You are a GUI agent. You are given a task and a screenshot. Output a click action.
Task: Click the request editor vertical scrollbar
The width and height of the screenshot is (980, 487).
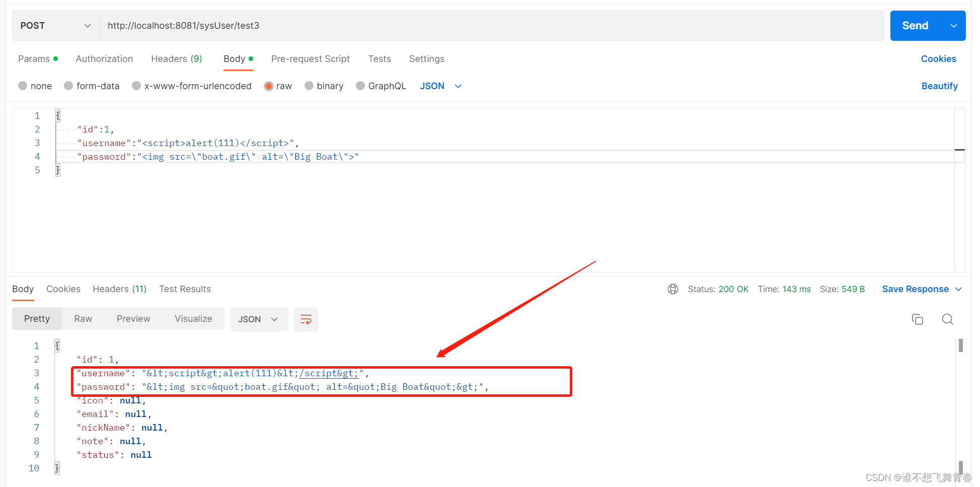point(960,190)
